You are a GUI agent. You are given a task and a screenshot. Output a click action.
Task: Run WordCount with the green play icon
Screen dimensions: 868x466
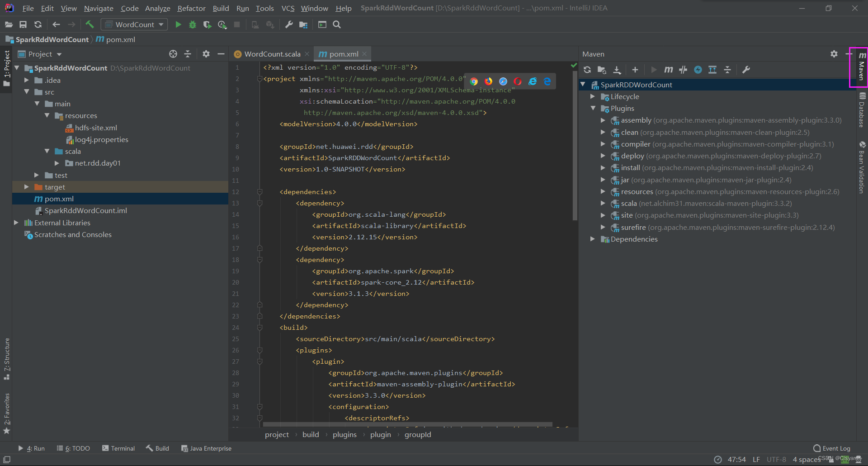pyautogui.click(x=178, y=24)
